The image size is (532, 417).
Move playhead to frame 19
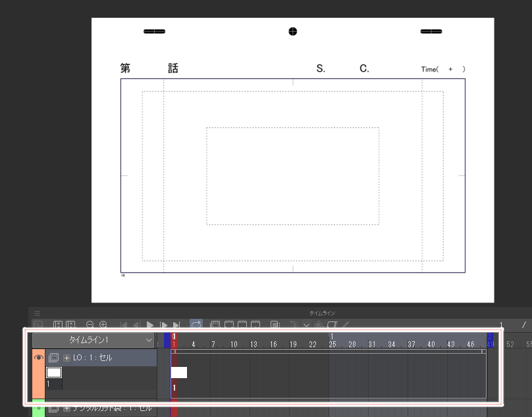(293, 345)
